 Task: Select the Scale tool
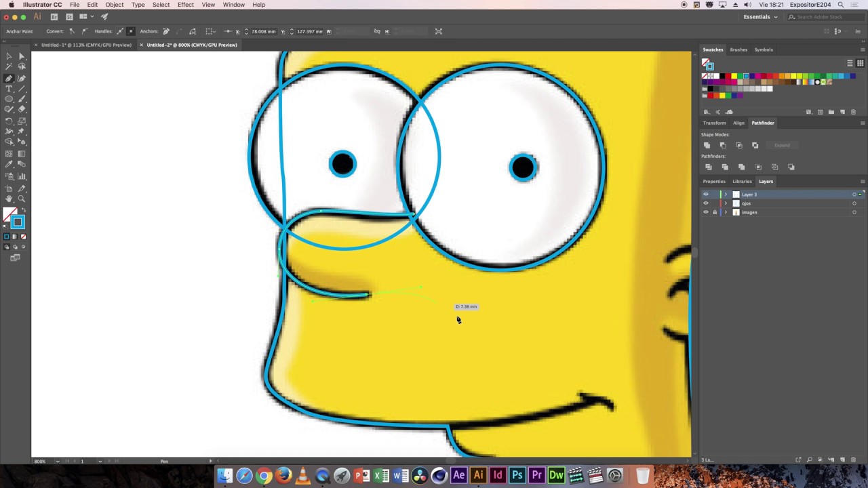pos(22,121)
